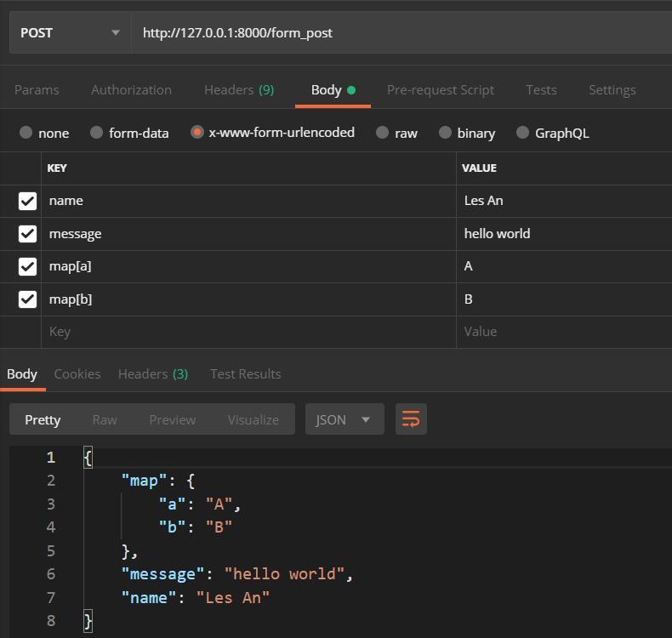
Task: Open the POST method dropdown
Action: pos(70,33)
